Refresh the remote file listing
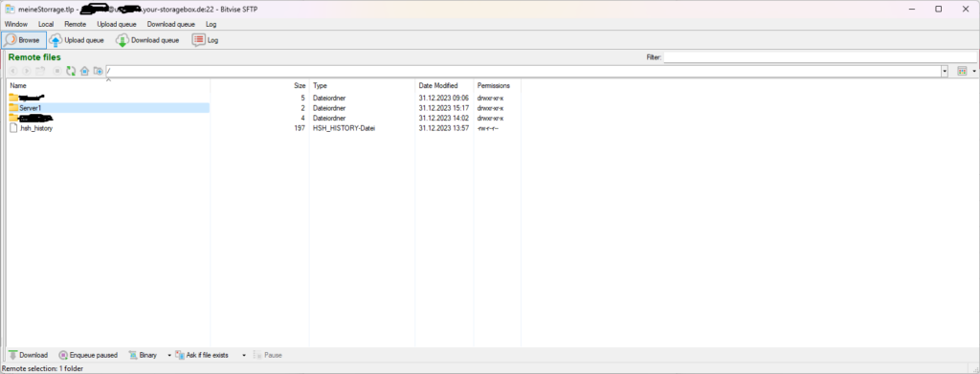The height and width of the screenshot is (374, 980). [x=71, y=71]
